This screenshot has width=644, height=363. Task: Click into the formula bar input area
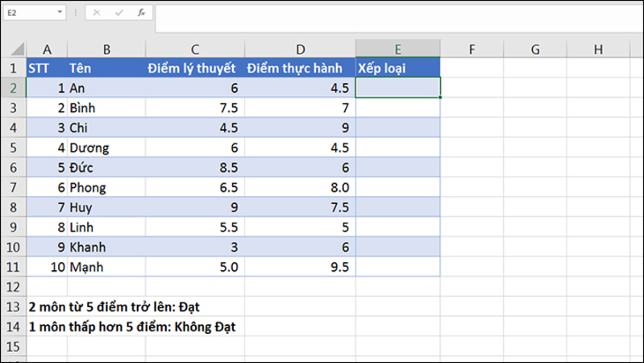click(398, 18)
